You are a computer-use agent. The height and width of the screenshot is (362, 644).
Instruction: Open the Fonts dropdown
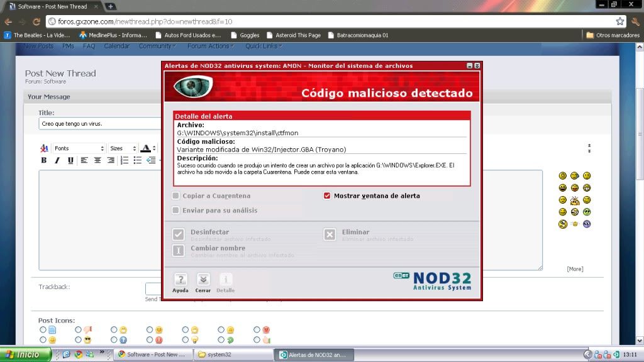pos(79,148)
